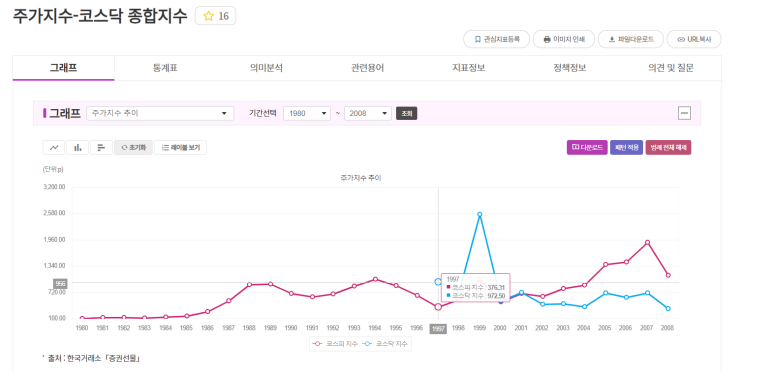Click the 1999 x-axis year label

pos(479,328)
